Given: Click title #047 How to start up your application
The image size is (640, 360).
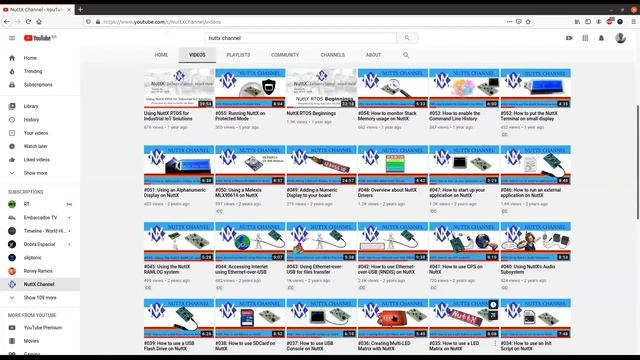Looking at the screenshot, I should (x=457, y=193).
